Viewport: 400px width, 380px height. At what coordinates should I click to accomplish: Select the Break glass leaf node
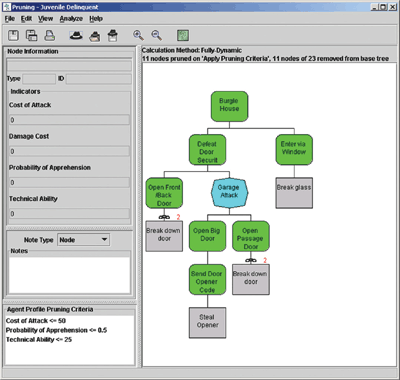click(x=294, y=193)
